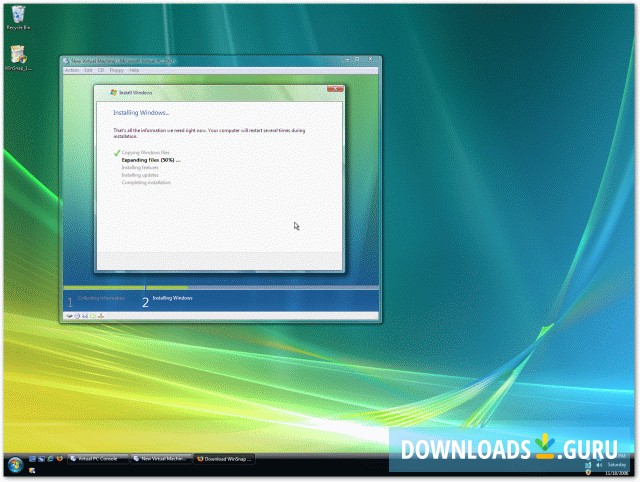
Task: Click the Install Windows flag logo
Action: pyautogui.click(x=113, y=93)
